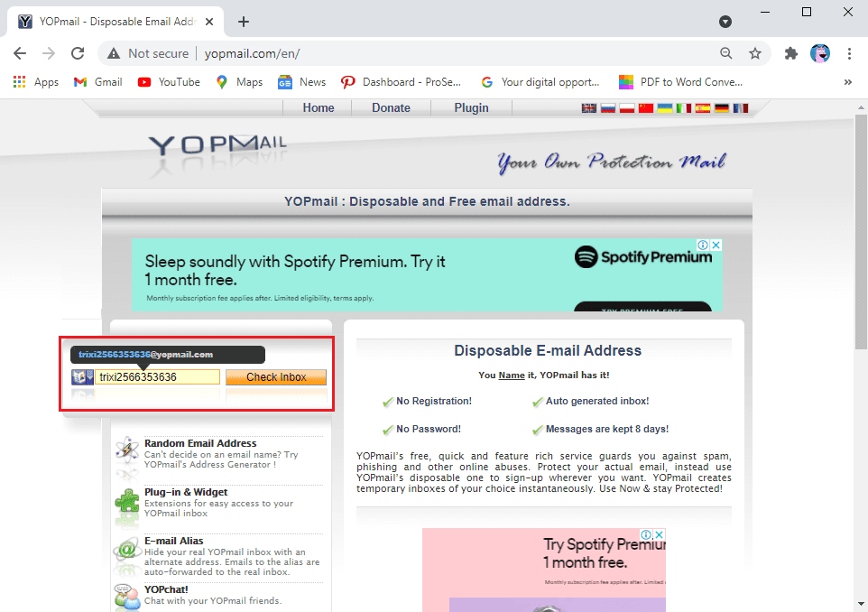
Task: Open the Apps bookmark grid
Action: (35, 82)
